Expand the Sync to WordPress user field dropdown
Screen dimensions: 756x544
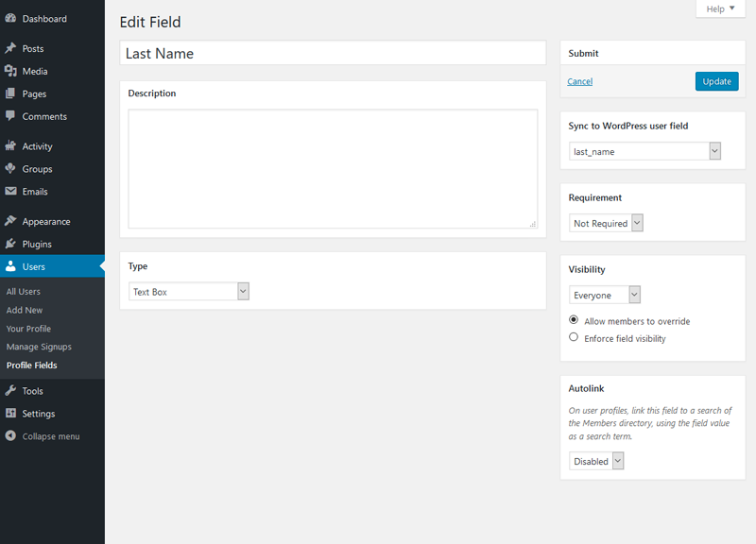click(x=644, y=151)
